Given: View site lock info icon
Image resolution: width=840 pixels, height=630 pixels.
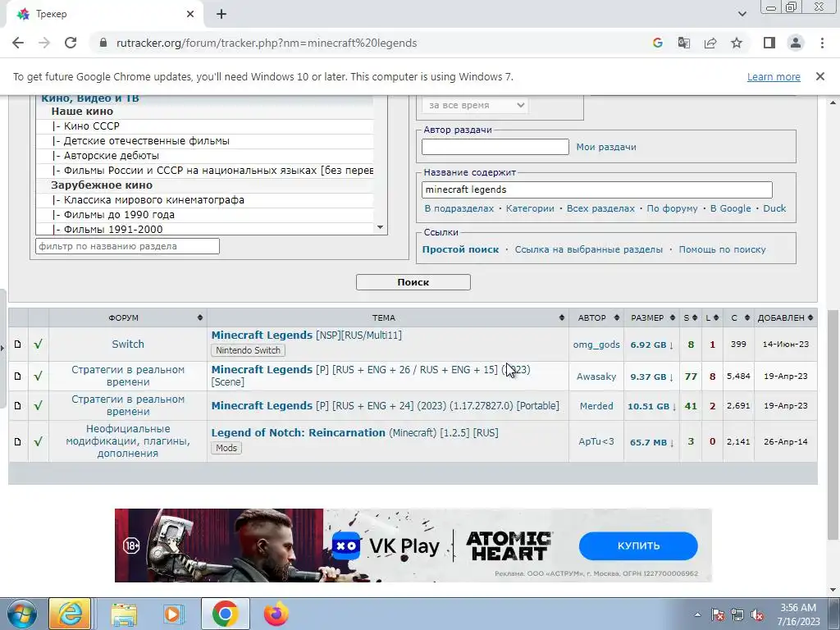Looking at the screenshot, I should (x=103, y=43).
